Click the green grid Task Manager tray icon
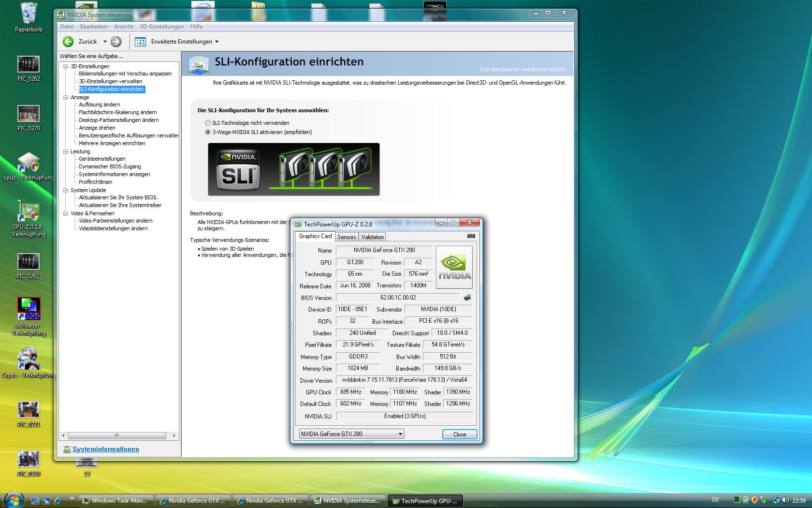This screenshot has height=508, width=812. (737, 500)
